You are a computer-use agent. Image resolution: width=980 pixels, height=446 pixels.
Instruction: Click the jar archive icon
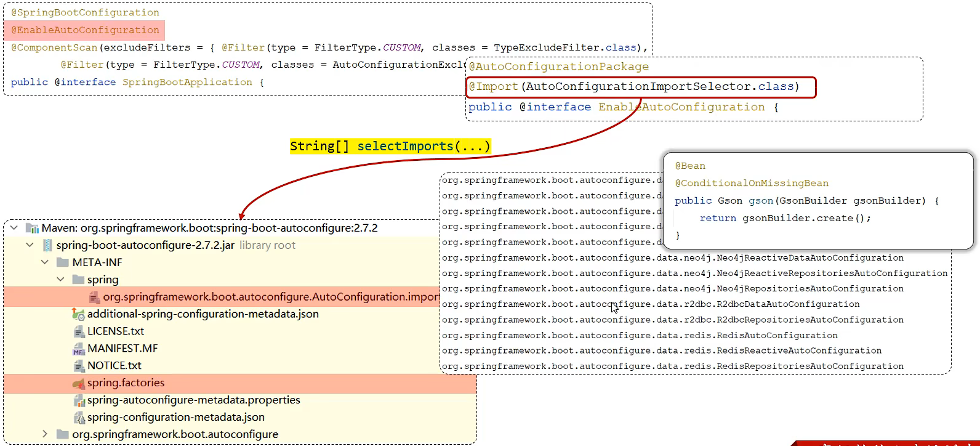point(47,246)
